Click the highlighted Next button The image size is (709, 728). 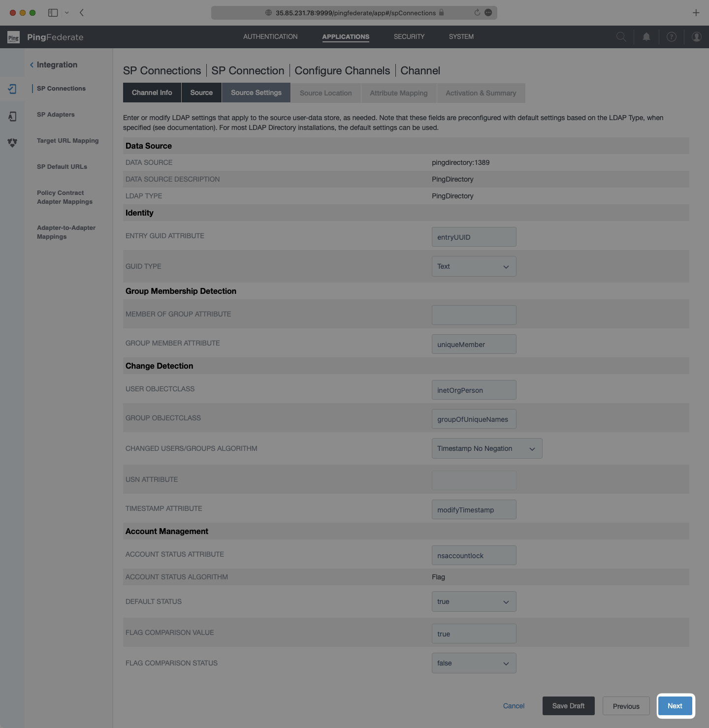pos(675,706)
